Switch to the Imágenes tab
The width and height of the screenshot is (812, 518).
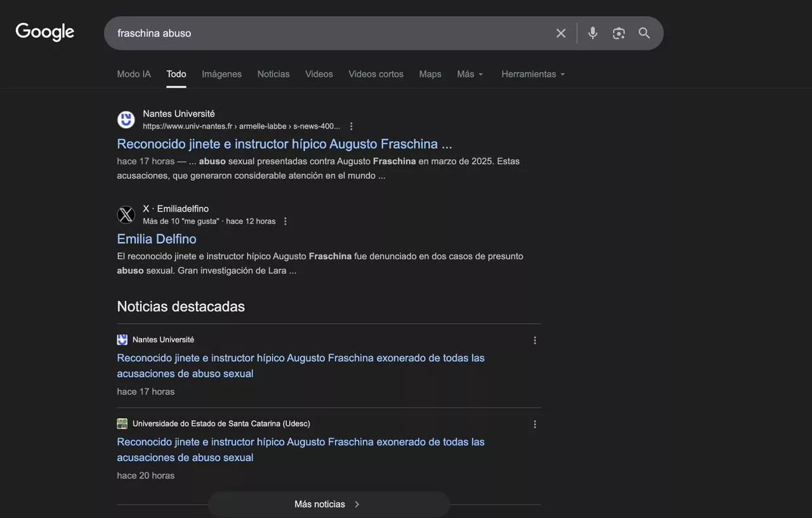[x=221, y=74]
